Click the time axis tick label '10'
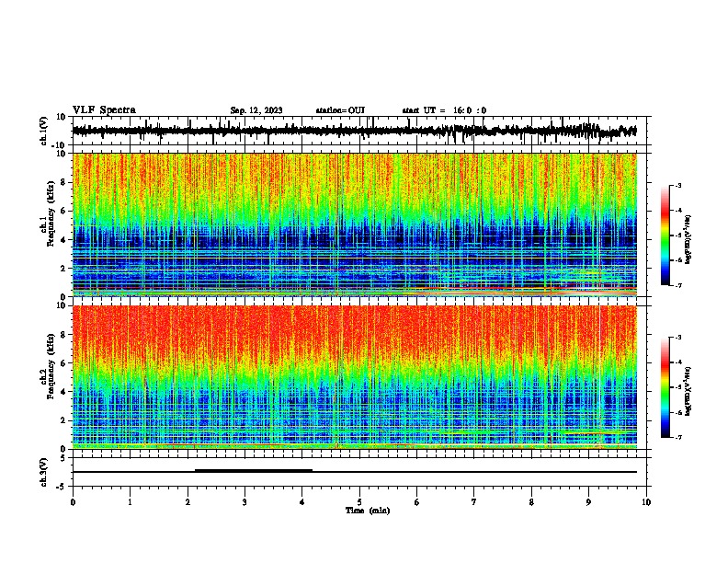728x563 pixels. point(646,501)
